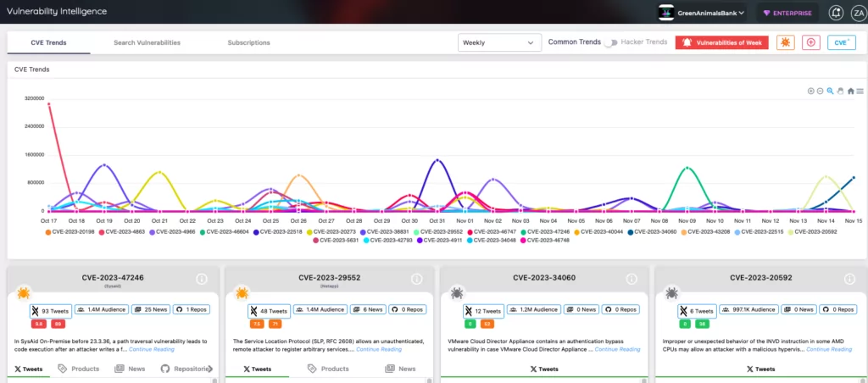Toggle CVE-2023-38831 series in legend

tap(385, 232)
